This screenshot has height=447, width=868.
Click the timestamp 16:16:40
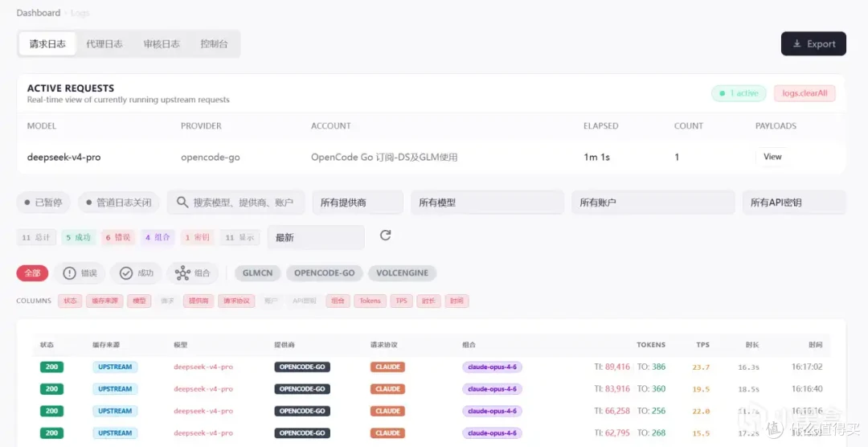807,389
